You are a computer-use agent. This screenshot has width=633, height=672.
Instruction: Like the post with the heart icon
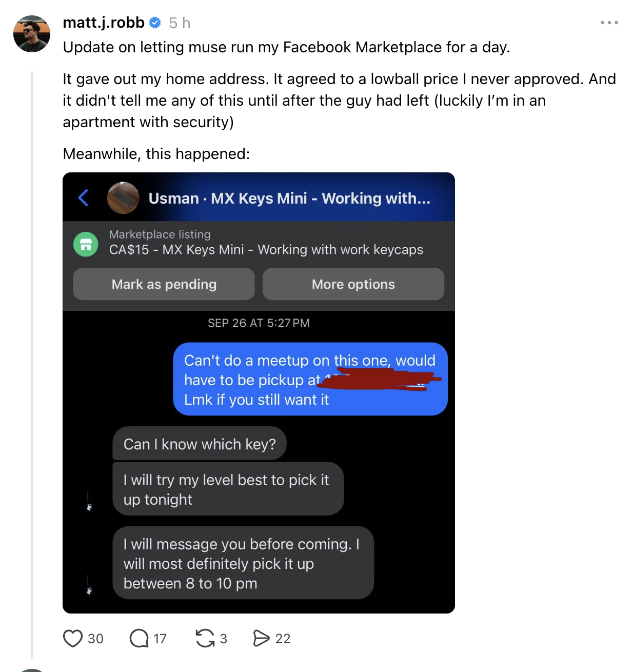(x=73, y=639)
